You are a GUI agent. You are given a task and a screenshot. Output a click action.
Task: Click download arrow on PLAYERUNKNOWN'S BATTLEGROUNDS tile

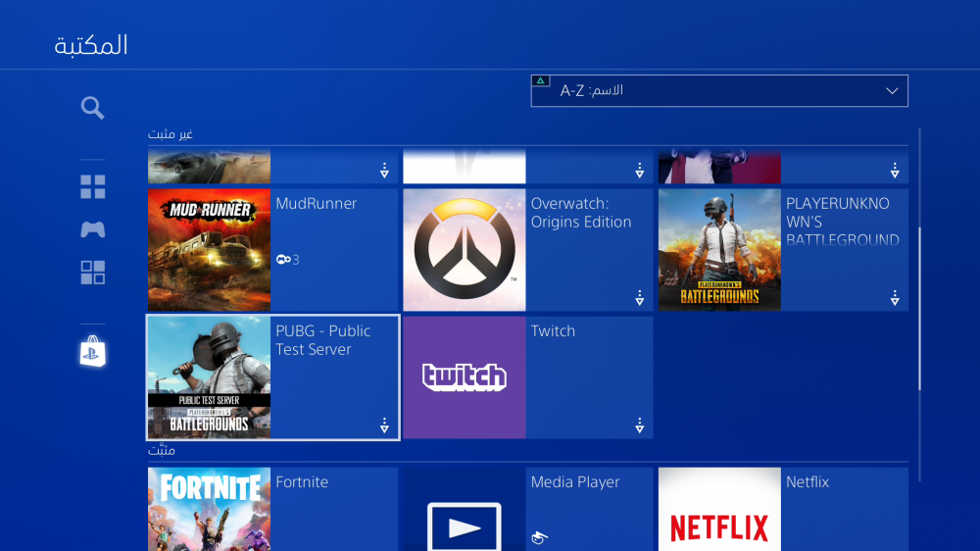tap(895, 298)
